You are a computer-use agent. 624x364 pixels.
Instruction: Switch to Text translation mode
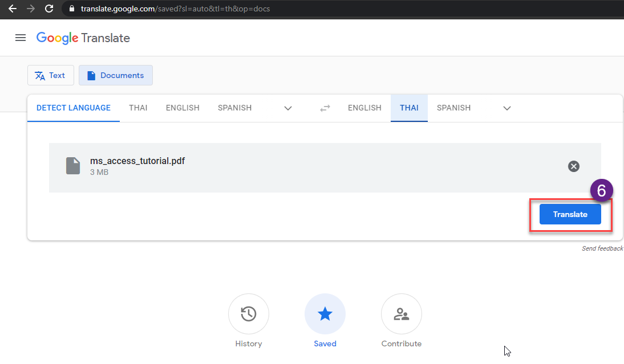[51, 75]
